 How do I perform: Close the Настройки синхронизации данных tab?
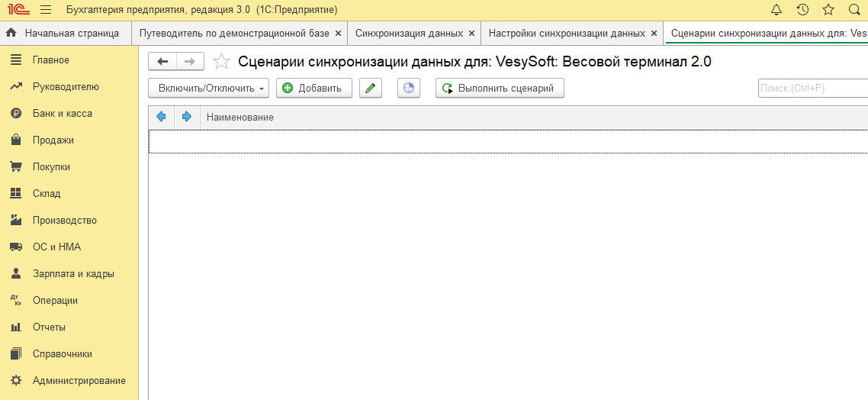pos(654,34)
